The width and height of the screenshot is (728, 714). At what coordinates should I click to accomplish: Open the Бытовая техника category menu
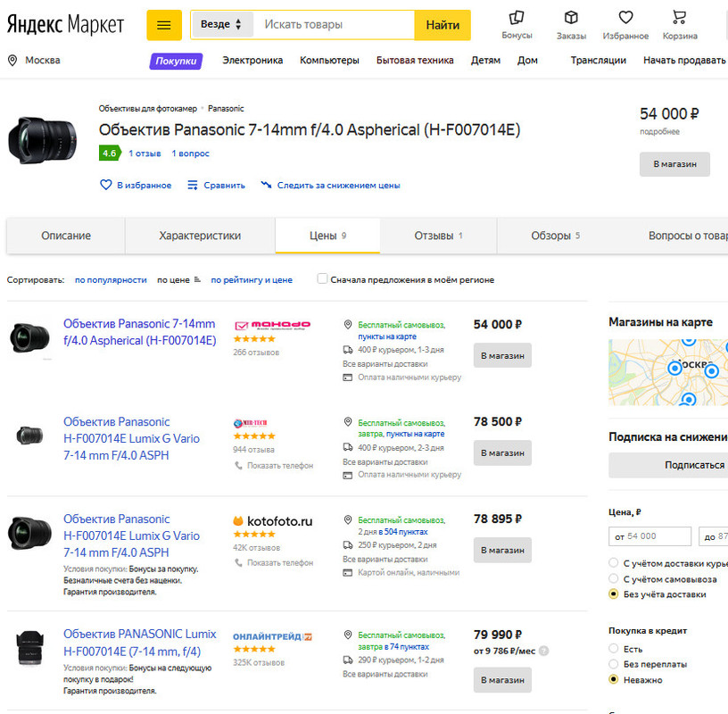point(415,61)
